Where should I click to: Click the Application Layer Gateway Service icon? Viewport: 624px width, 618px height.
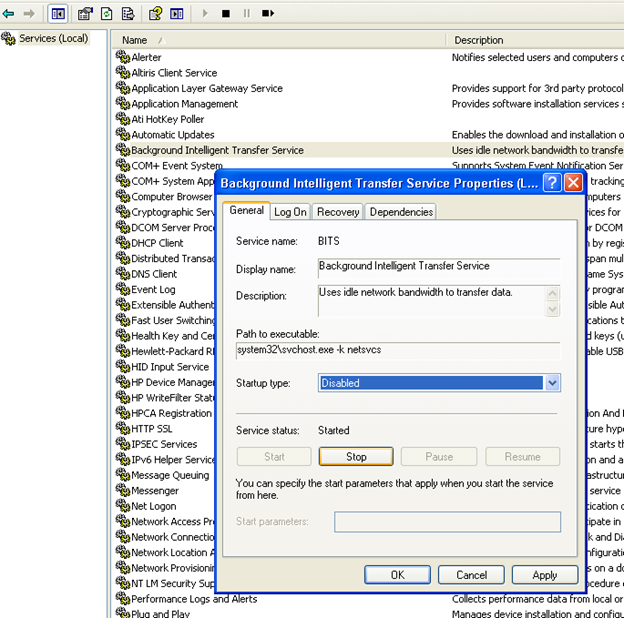coord(123,88)
